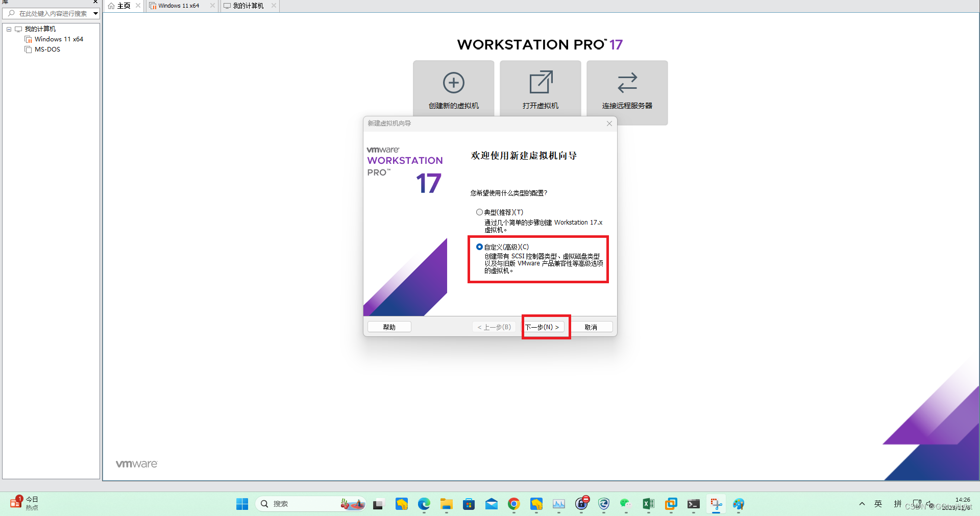Open the terminal icon in taskbar

(694, 504)
